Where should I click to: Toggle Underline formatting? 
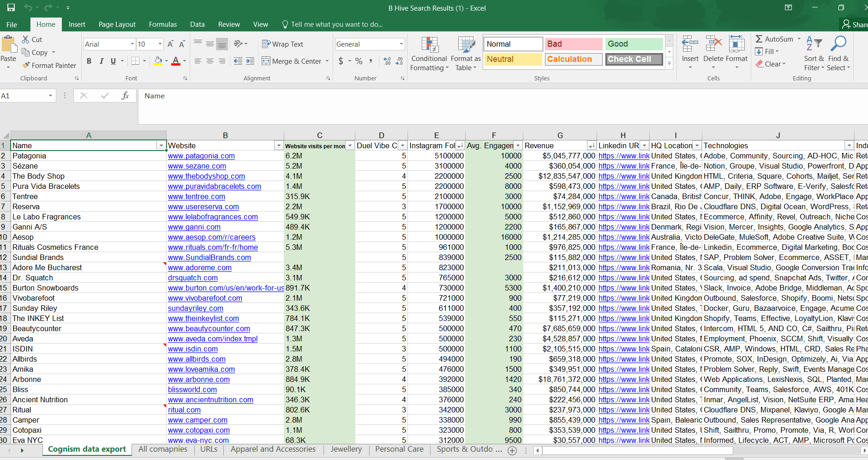tap(113, 61)
